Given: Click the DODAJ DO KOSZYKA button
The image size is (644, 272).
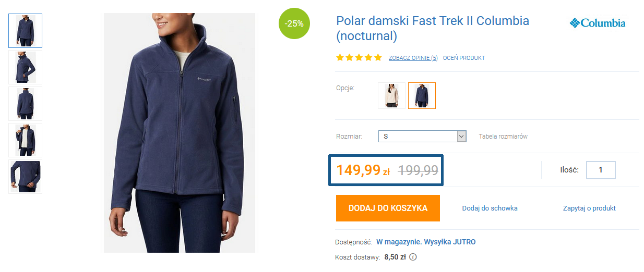Looking at the screenshot, I should click(x=388, y=208).
